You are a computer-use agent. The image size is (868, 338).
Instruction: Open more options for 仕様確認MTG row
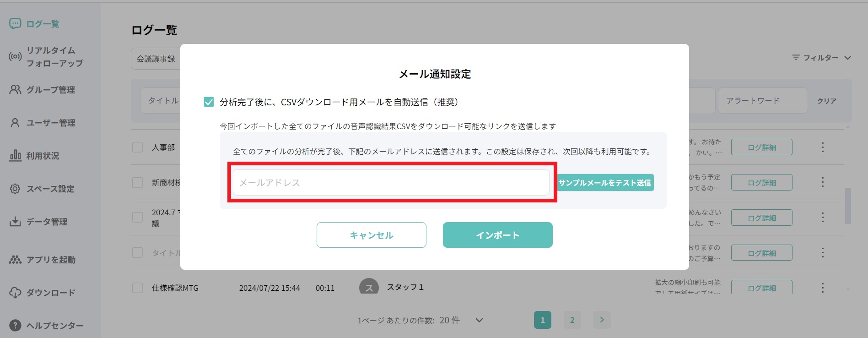click(x=823, y=288)
